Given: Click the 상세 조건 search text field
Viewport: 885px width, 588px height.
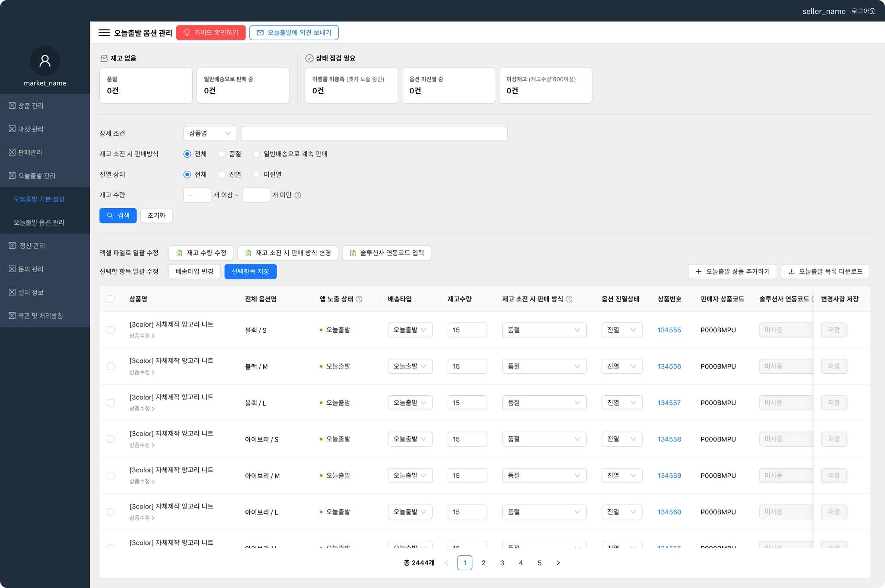Looking at the screenshot, I should (374, 133).
